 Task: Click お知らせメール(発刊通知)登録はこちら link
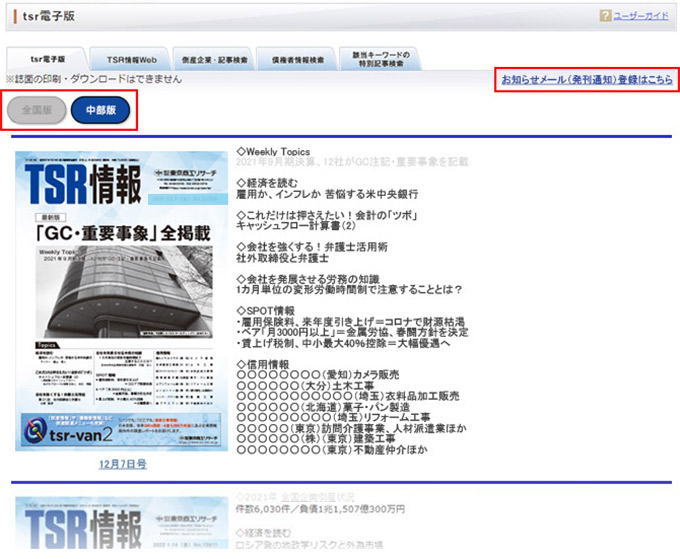point(587,80)
